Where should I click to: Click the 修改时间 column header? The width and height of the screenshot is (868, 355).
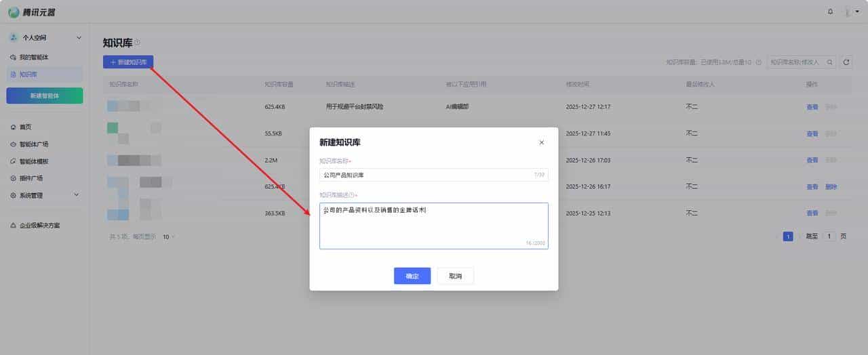pos(578,85)
